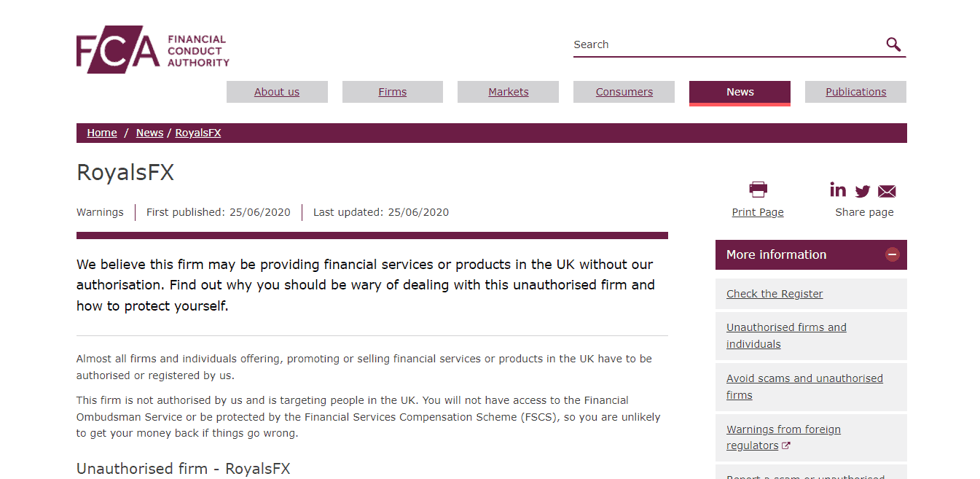Share page via email envelope icon

coord(887,191)
